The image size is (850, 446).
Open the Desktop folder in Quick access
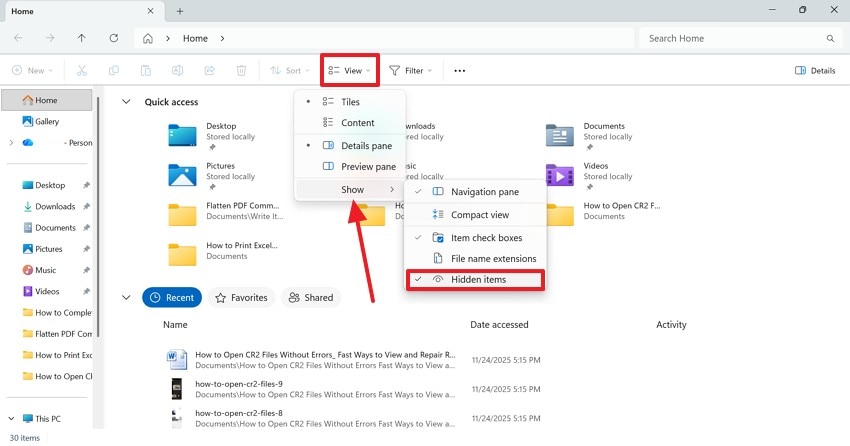click(x=211, y=136)
